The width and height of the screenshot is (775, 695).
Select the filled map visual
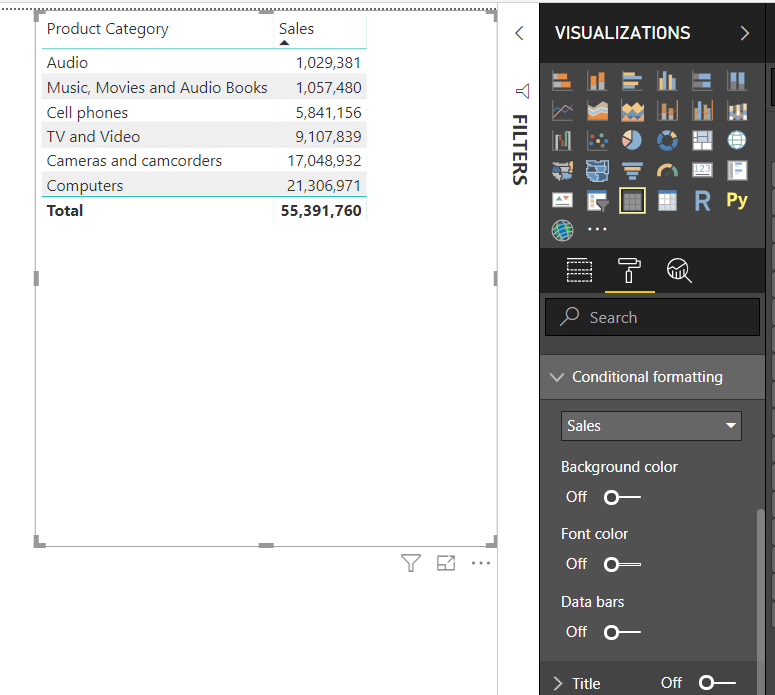(562, 171)
